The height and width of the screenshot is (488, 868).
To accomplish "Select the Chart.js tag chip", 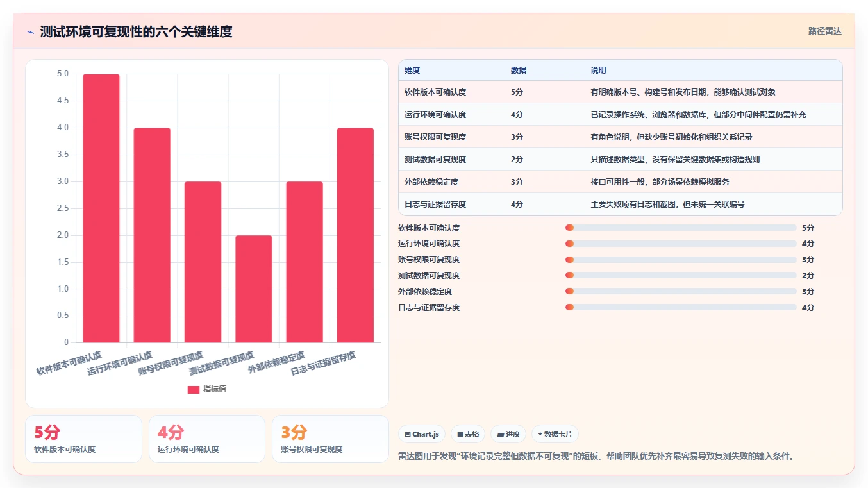I will click(422, 434).
